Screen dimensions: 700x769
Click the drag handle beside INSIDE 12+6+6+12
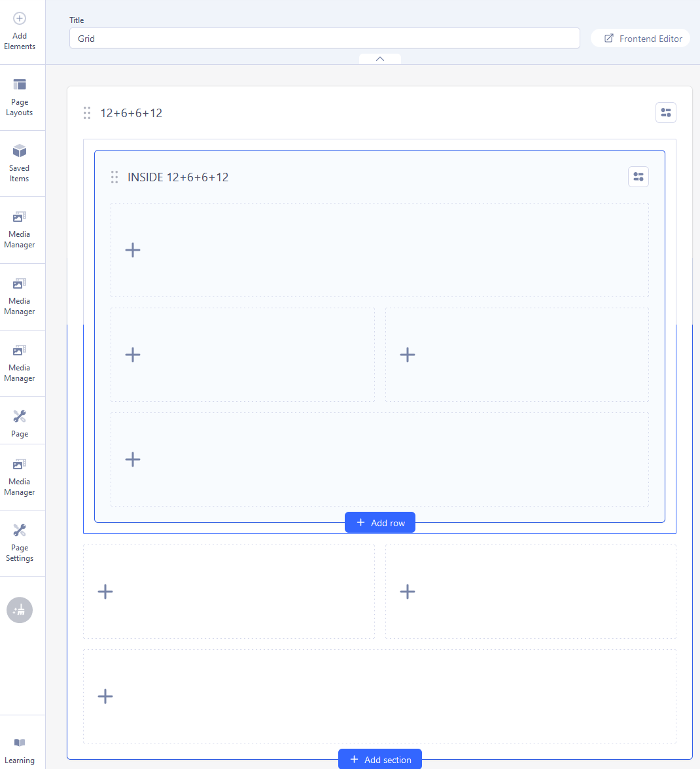(114, 177)
